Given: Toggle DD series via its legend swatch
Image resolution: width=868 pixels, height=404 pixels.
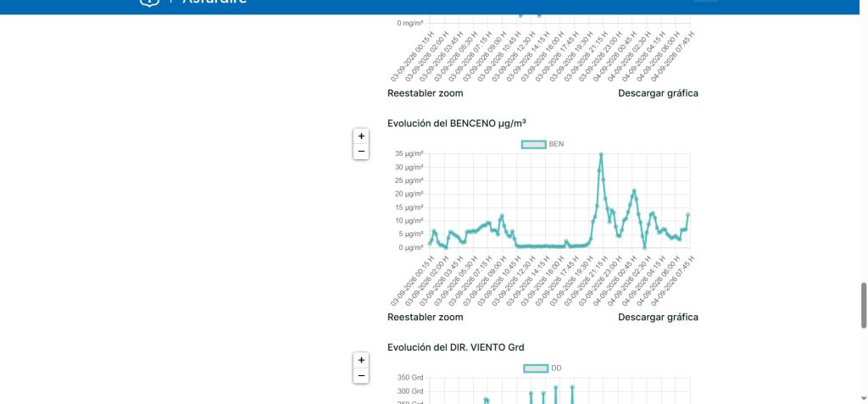Looking at the screenshot, I should pyautogui.click(x=536, y=368).
